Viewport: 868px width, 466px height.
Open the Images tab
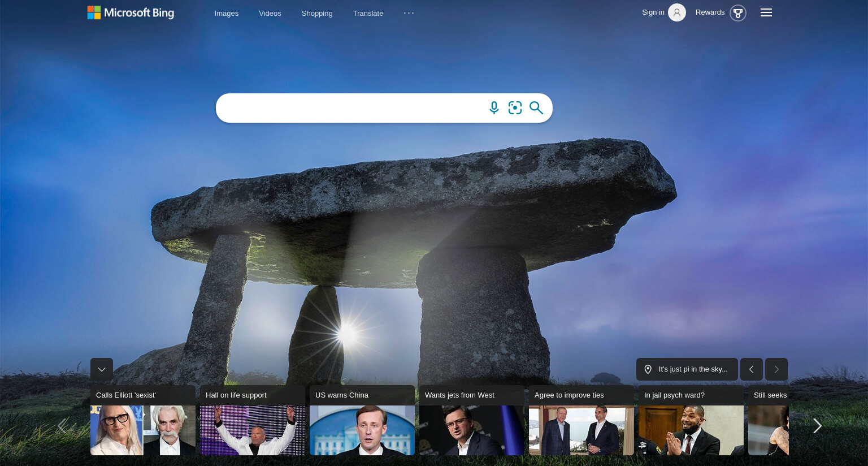point(227,13)
